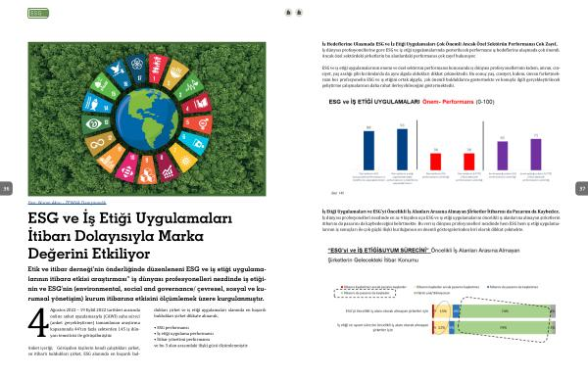Screen dimensions: 588x377
Task: Click the dove segment on the SDG wheel
Action: coord(119,73)
